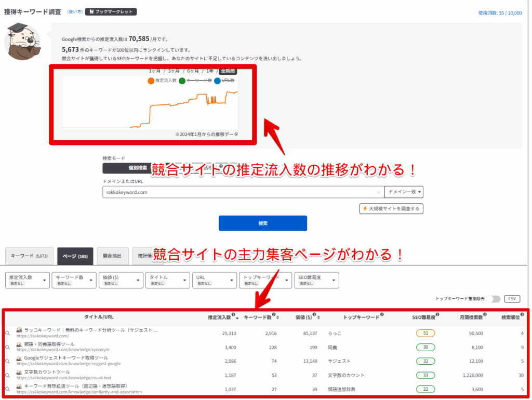Open the ドメイン一致 match type dropdown
The width and height of the screenshot is (532, 400).
point(404,192)
